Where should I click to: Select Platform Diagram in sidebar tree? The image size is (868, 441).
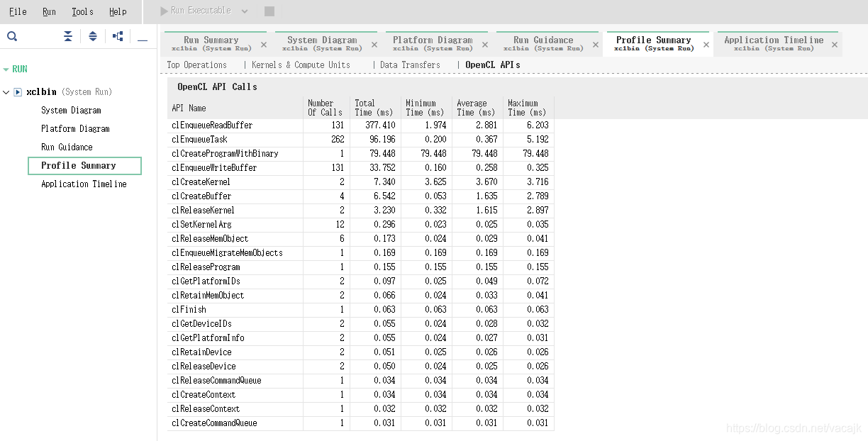tap(75, 129)
